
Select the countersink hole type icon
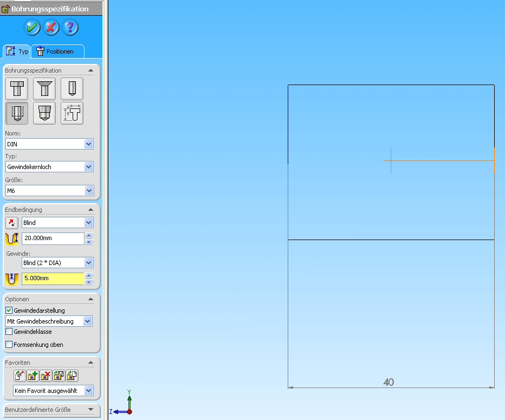(x=44, y=89)
